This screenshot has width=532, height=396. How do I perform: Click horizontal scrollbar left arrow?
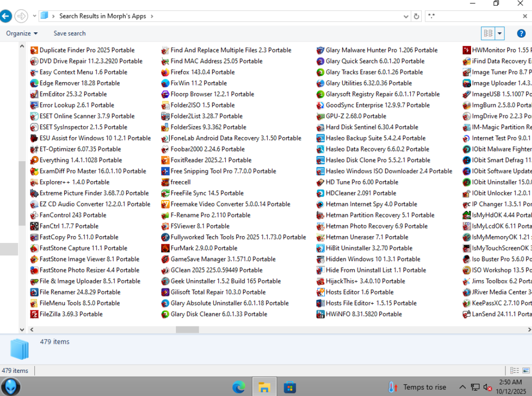(x=31, y=329)
